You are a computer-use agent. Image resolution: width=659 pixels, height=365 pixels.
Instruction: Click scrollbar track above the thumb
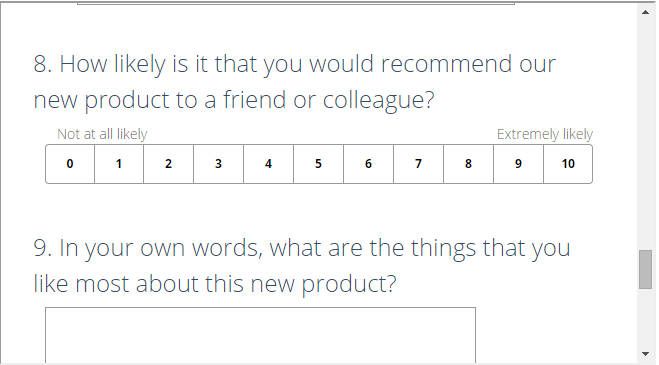pyautogui.click(x=646, y=135)
